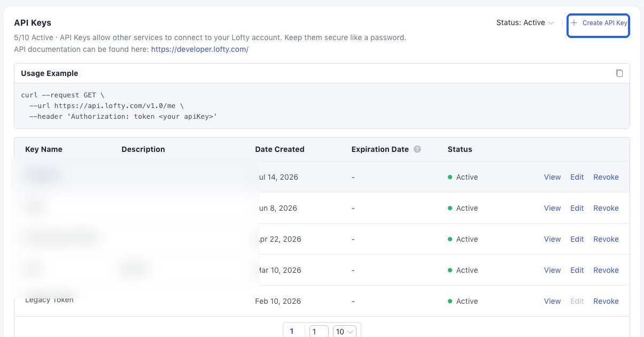Screen dimensions: 644x337
Task: Click the Key Name column header
Action: coord(44,149)
